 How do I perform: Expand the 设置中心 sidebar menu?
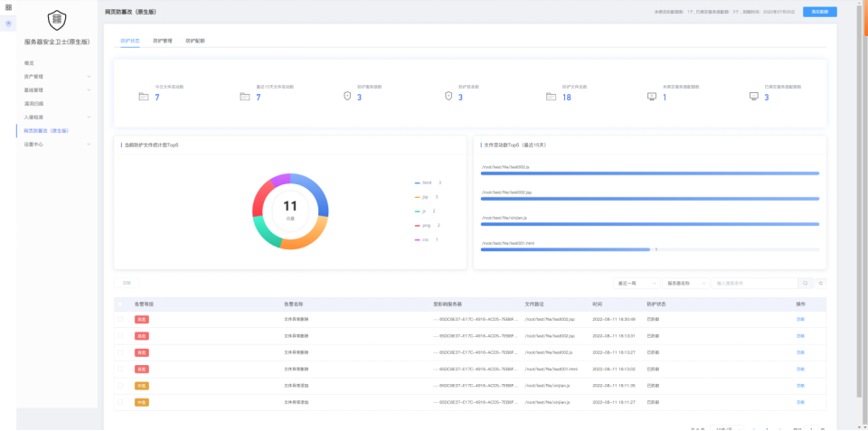(x=57, y=145)
